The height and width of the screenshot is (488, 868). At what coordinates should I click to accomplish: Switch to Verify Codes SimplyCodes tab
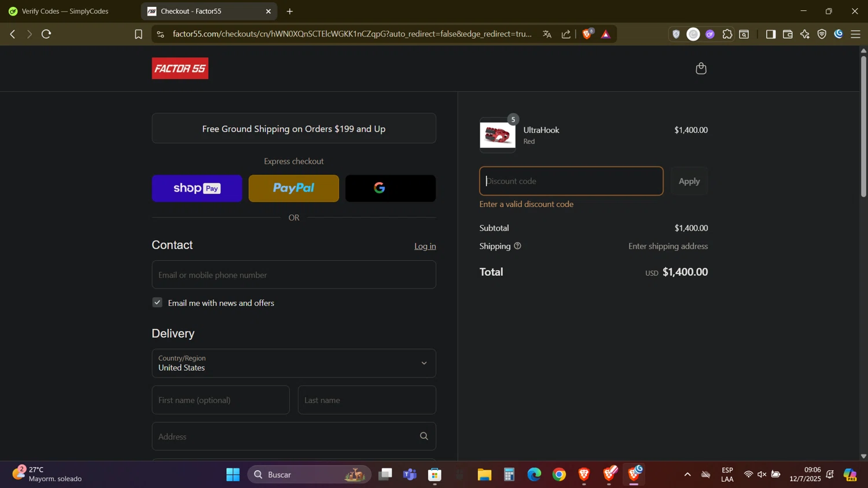(65, 12)
